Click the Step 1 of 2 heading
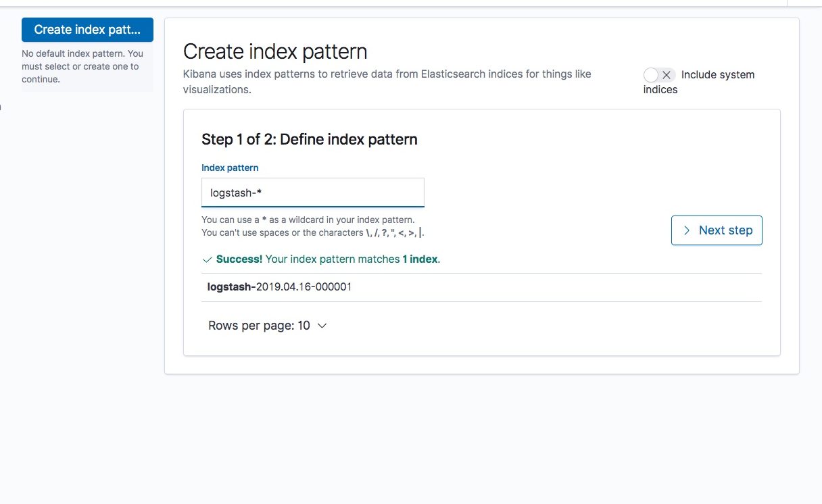Viewport: 822px width, 504px height. (310, 139)
